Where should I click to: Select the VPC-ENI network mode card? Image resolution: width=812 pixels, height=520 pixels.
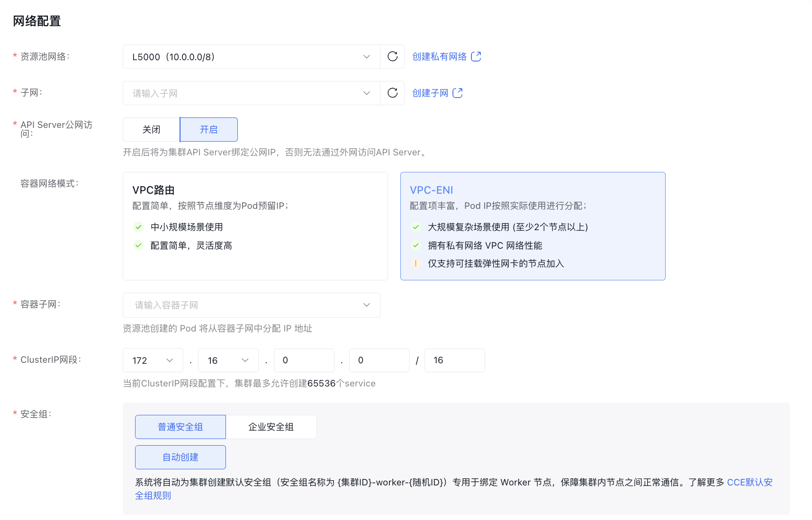[533, 226]
